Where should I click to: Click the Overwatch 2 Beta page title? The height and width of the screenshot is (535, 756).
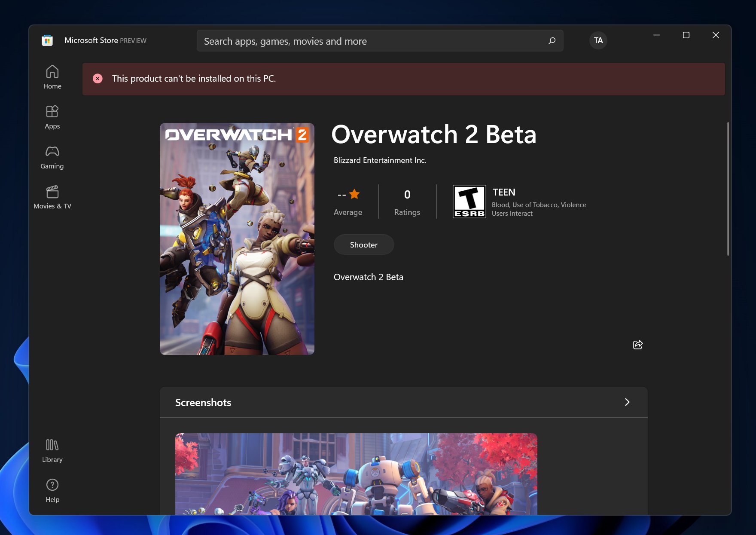[434, 135]
